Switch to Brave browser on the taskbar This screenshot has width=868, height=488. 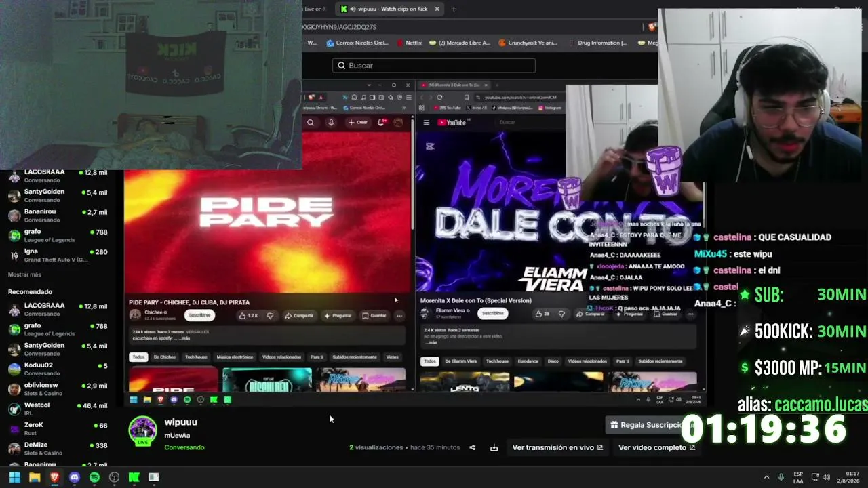coord(54,477)
